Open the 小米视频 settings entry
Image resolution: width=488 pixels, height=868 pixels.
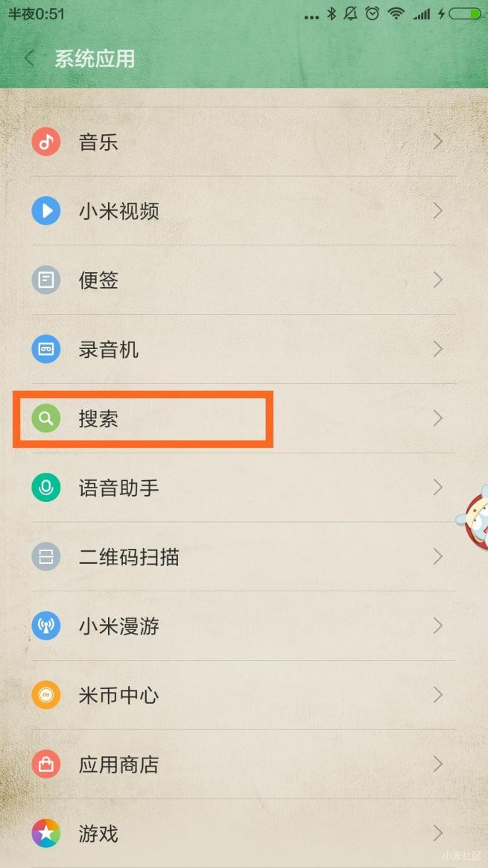[x=244, y=211]
